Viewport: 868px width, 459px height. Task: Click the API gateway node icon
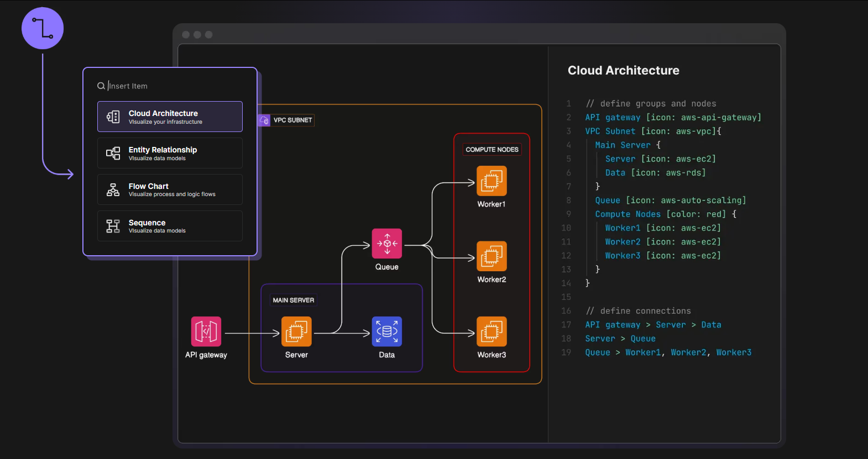pyautogui.click(x=206, y=331)
